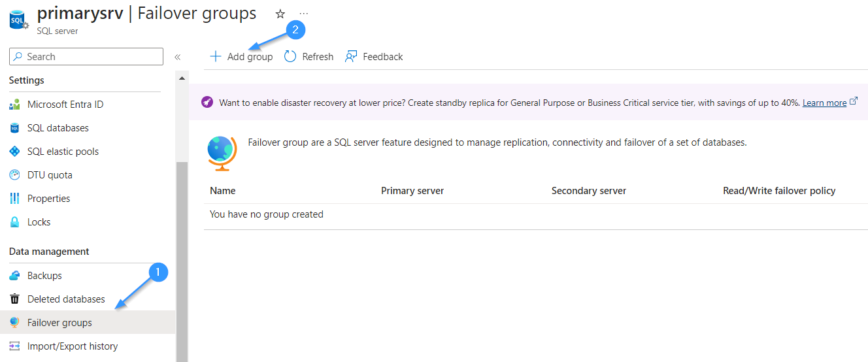The width and height of the screenshot is (868, 362).
Task: Click the Import/Export history icon
Action: tap(14, 346)
